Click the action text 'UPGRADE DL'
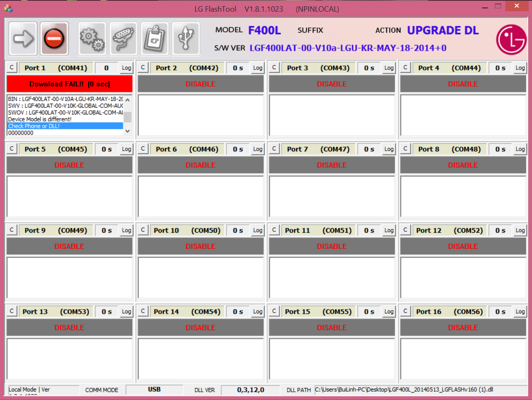The image size is (532, 400). (x=443, y=30)
